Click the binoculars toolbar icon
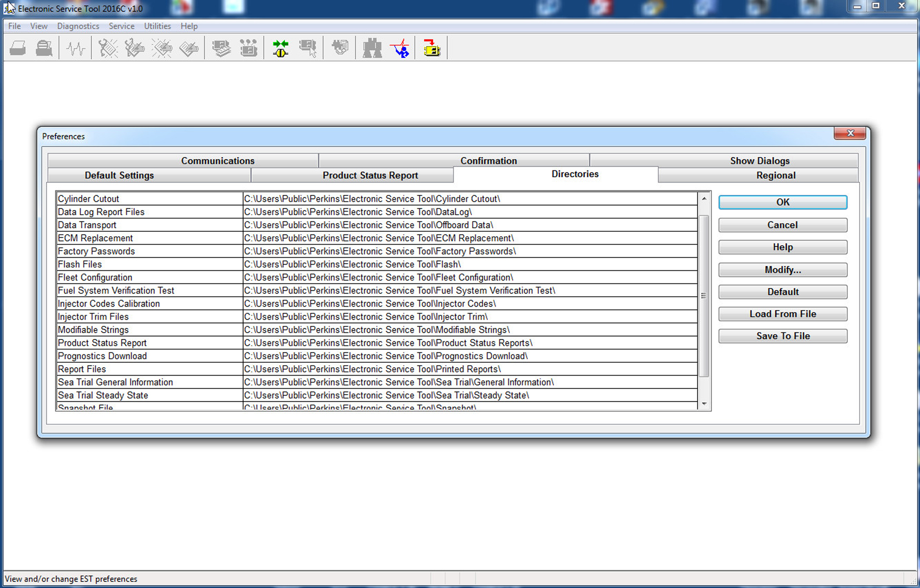The height and width of the screenshot is (588, 920). (x=372, y=48)
